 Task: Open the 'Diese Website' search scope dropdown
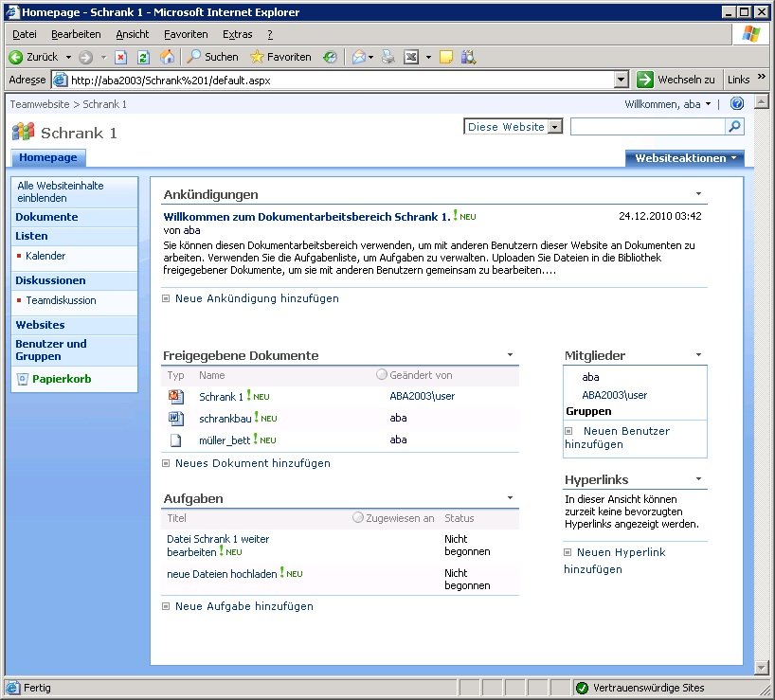[x=555, y=127]
